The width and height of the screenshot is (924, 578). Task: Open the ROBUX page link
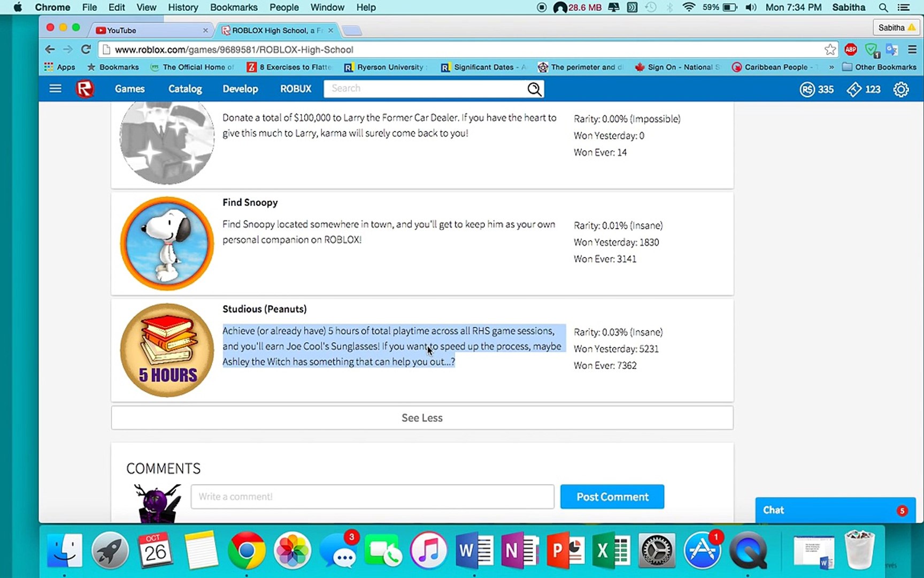296,89
